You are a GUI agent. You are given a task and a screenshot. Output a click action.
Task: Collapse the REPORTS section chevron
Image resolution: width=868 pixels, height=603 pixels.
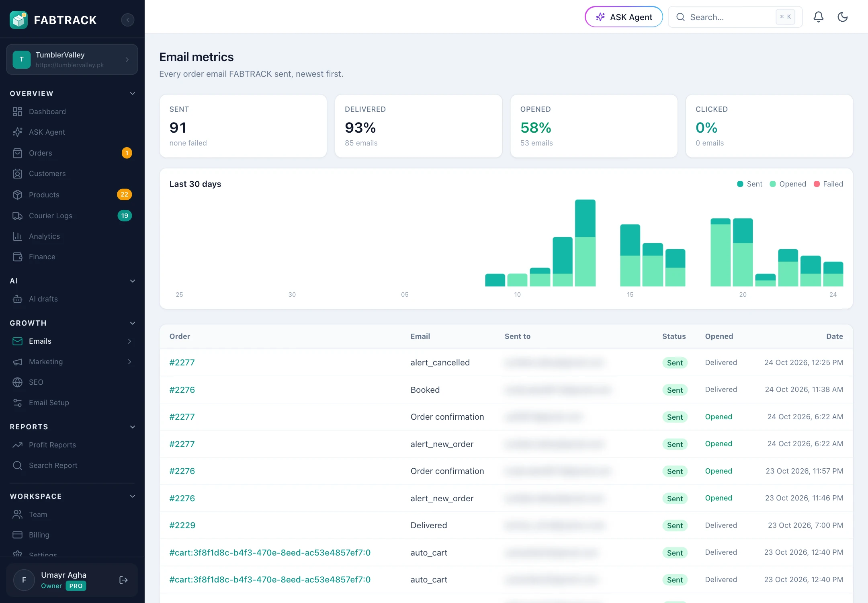[133, 427]
